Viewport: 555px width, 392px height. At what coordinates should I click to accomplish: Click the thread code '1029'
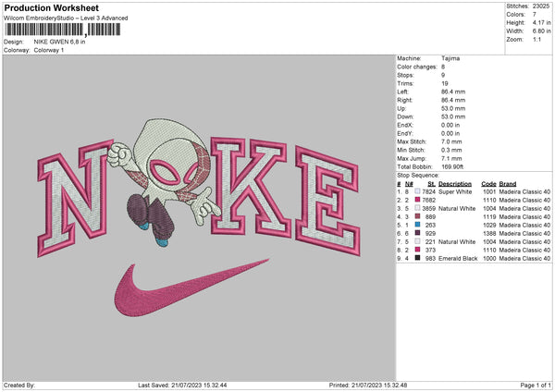pos(489,225)
